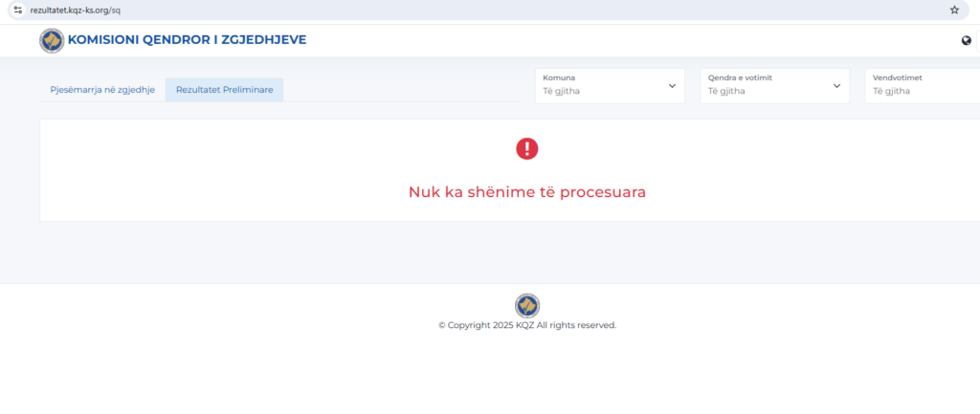Image resolution: width=980 pixels, height=414 pixels.
Task: Click the 'Të gjitha' value under Vendvotimet
Action: pyautogui.click(x=892, y=92)
